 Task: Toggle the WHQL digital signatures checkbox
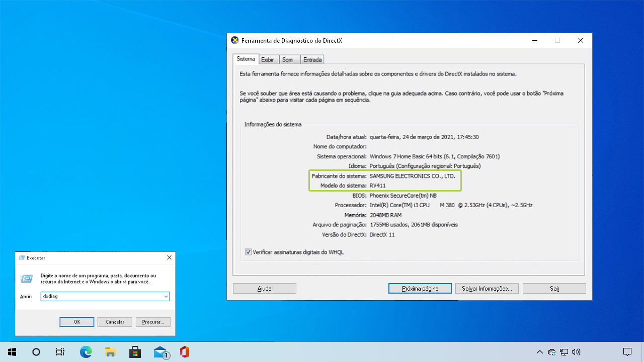pyautogui.click(x=249, y=252)
